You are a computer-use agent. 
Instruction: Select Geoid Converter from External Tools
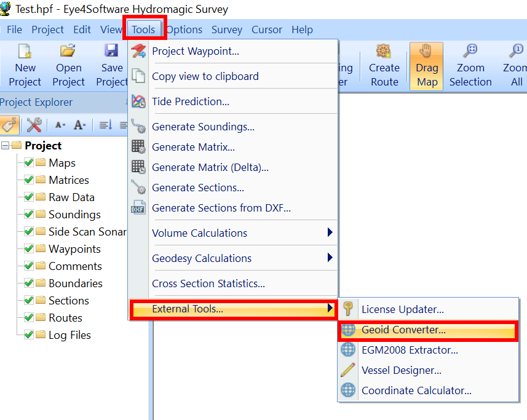pyautogui.click(x=403, y=330)
